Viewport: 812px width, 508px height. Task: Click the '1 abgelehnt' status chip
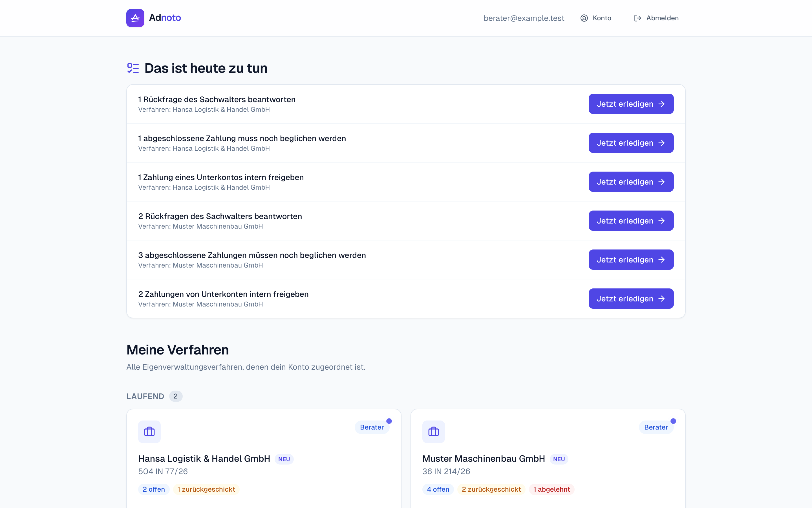(x=551, y=490)
